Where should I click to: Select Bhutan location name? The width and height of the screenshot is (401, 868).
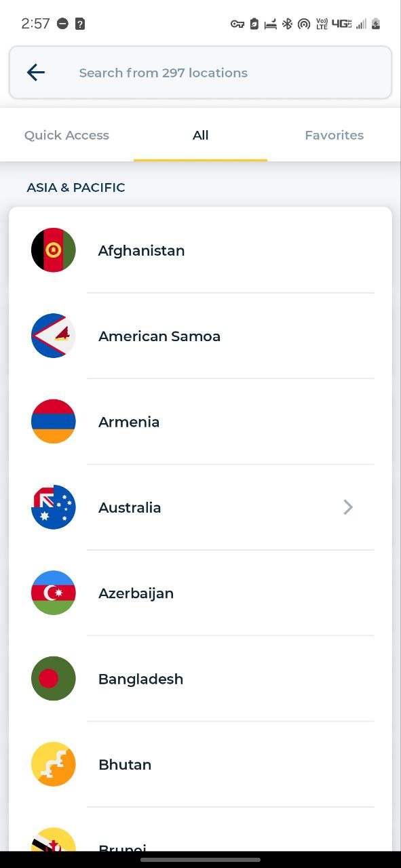(x=125, y=764)
